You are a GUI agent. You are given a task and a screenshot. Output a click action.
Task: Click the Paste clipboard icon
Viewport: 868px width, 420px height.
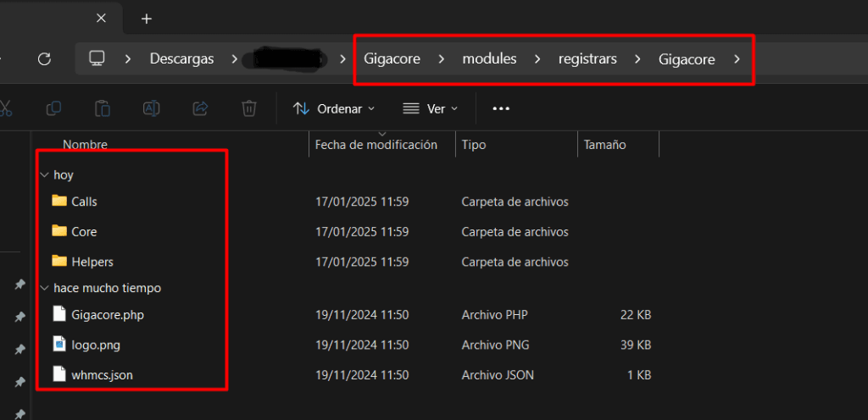103,108
